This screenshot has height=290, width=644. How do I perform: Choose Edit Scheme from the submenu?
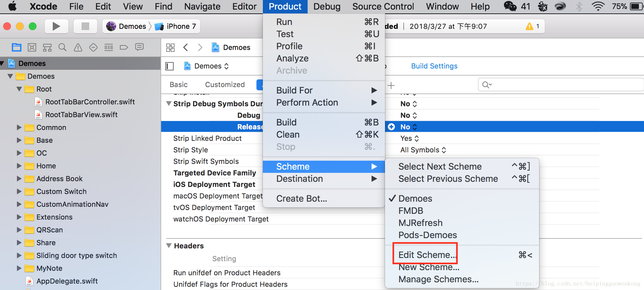tap(427, 255)
